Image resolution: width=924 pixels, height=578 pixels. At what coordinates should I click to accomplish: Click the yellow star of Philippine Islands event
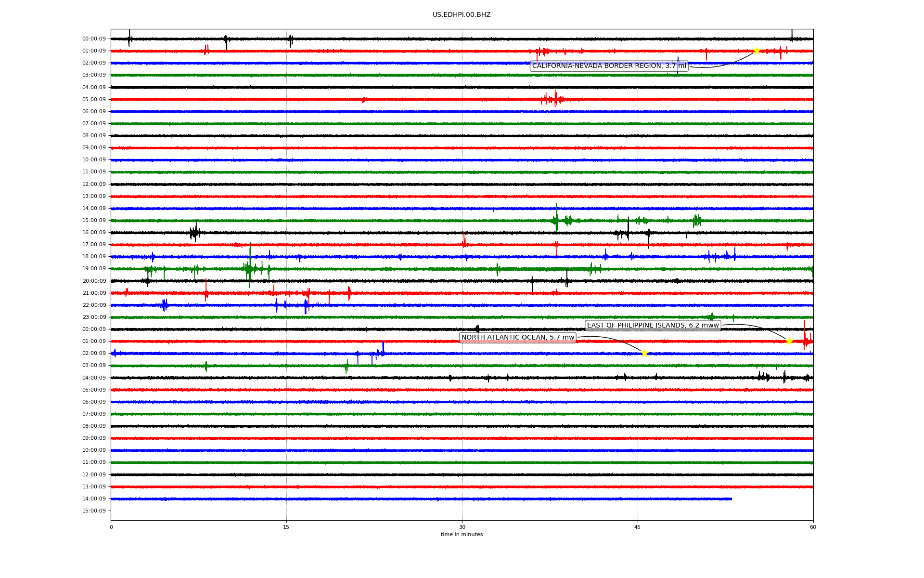click(x=789, y=341)
